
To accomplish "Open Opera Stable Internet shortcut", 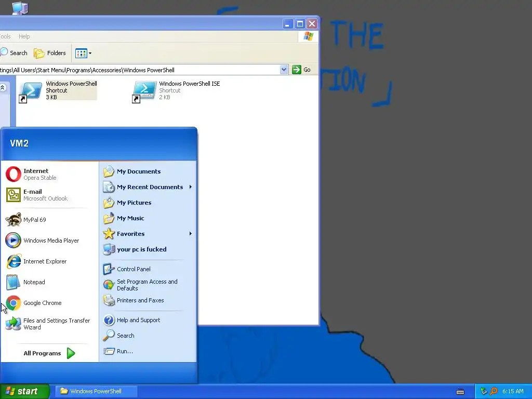I will pyautogui.click(x=49, y=175).
